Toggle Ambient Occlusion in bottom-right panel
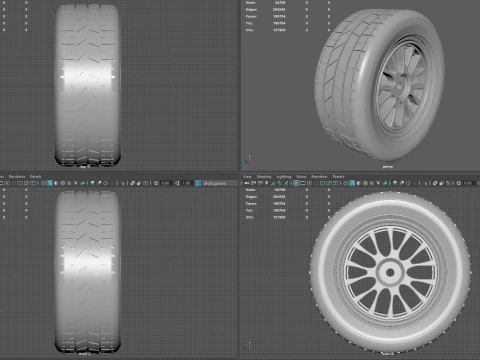Viewport: 480px width, 360px height. [x=395, y=183]
